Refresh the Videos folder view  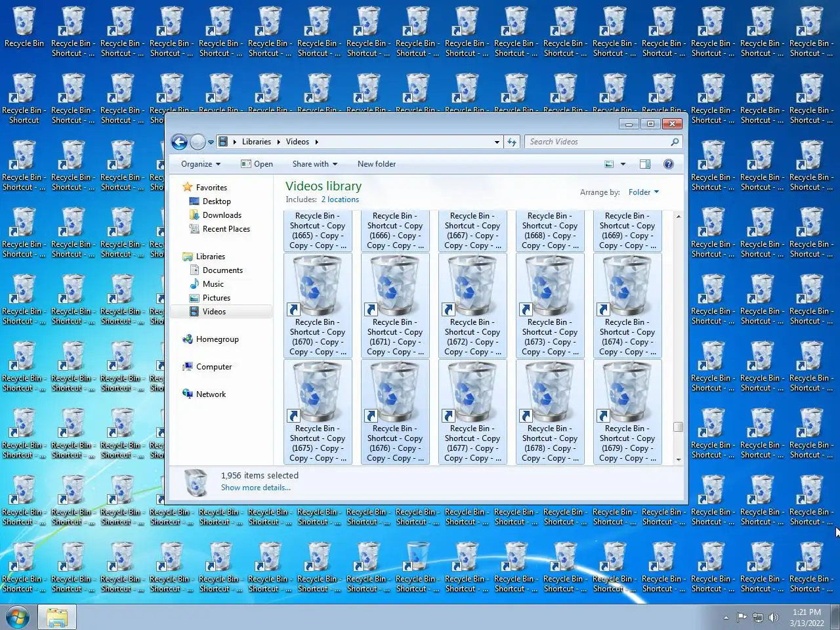(x=512, y=142)
